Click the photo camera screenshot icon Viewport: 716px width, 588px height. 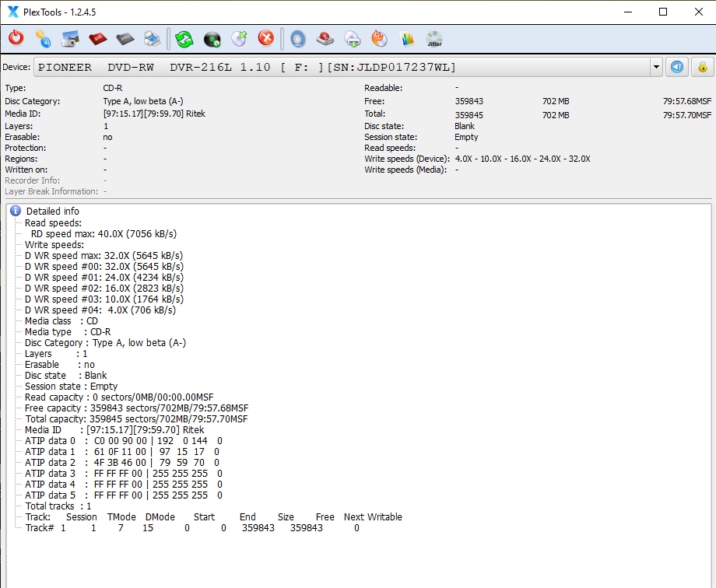click(x=71, y=38)
